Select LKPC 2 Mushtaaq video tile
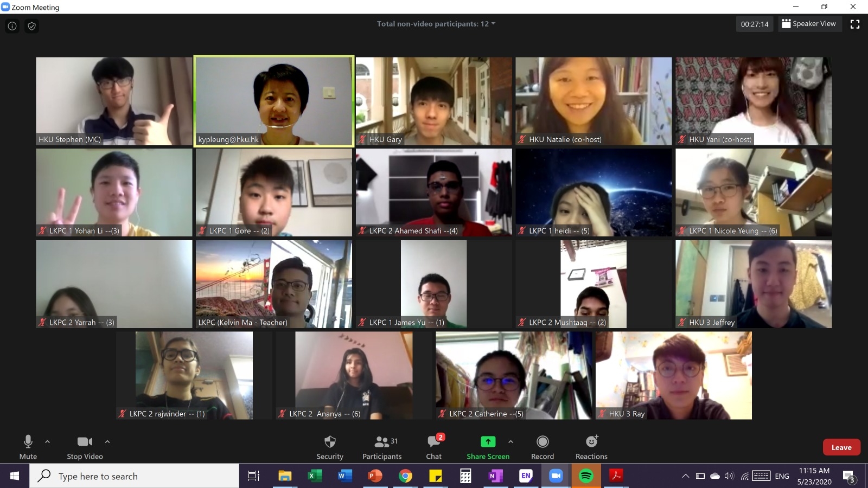Screen dimensions: 868x488 coord(593,284)
